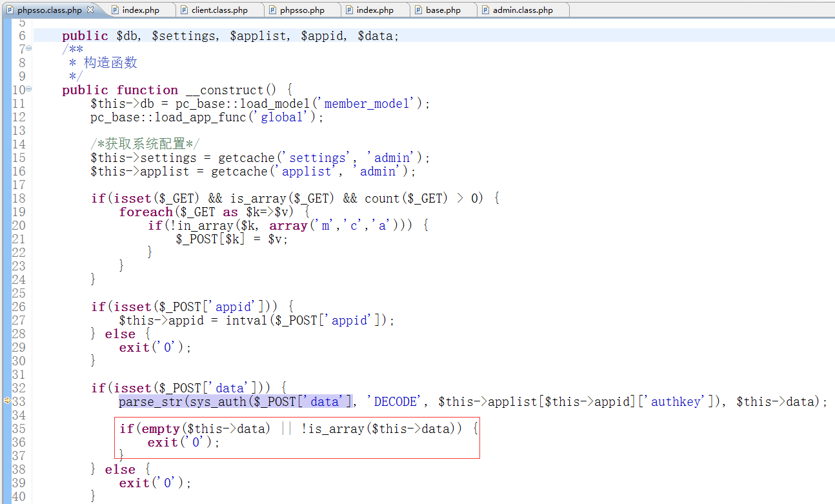This screenshot has height=504, width=835.
Task: Select the index.php tab left of client.class.php
Action: pyautogui.click(x=140, y=10)
